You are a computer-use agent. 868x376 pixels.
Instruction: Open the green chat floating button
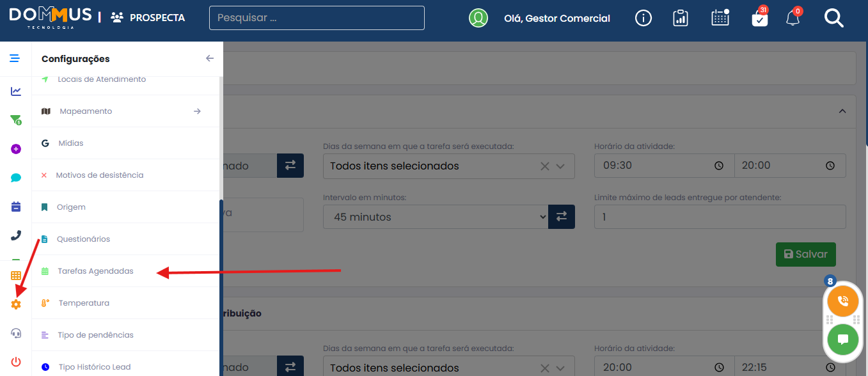pyautogui.click(x=842, y=339)
